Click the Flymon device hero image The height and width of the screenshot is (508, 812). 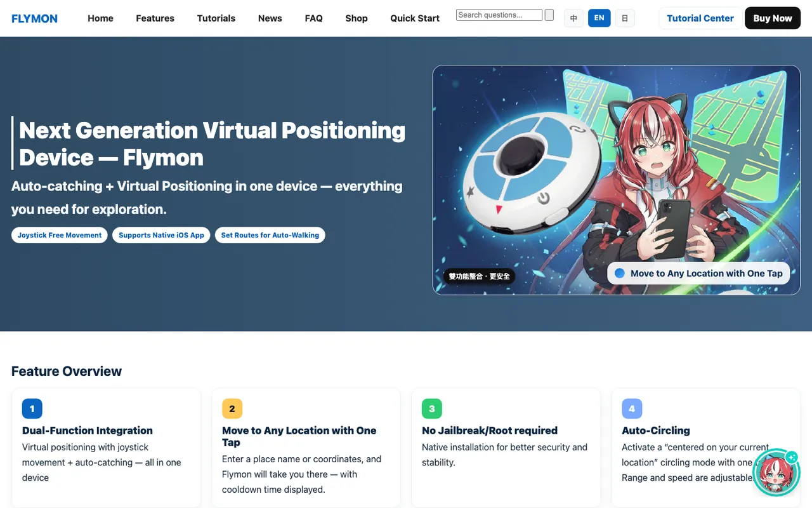617,180
